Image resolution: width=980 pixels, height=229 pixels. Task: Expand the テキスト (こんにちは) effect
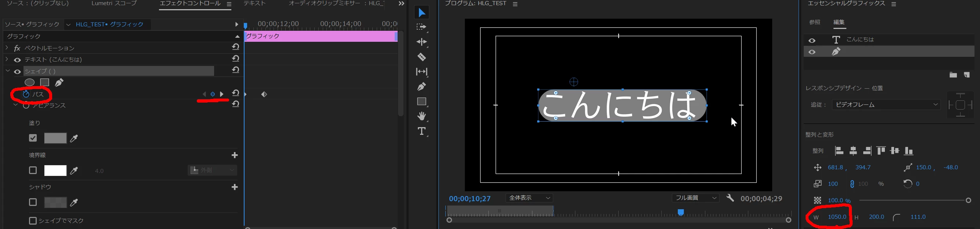pyautogui.click(x=7, y=59)
